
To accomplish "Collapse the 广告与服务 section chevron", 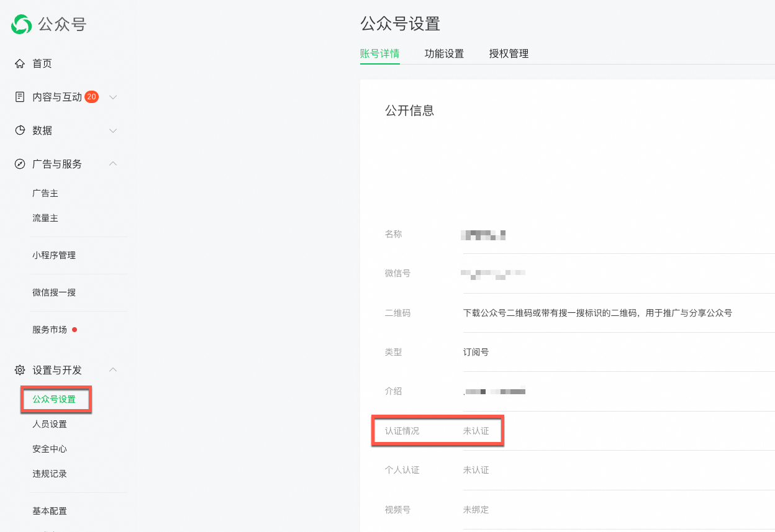I will pos(113,164).
